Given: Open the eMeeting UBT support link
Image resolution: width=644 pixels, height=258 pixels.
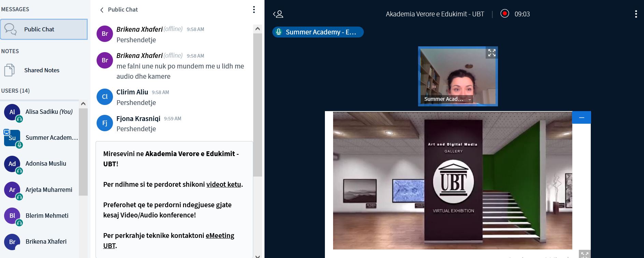Looking at the screenshot, I should coord(219,236).
